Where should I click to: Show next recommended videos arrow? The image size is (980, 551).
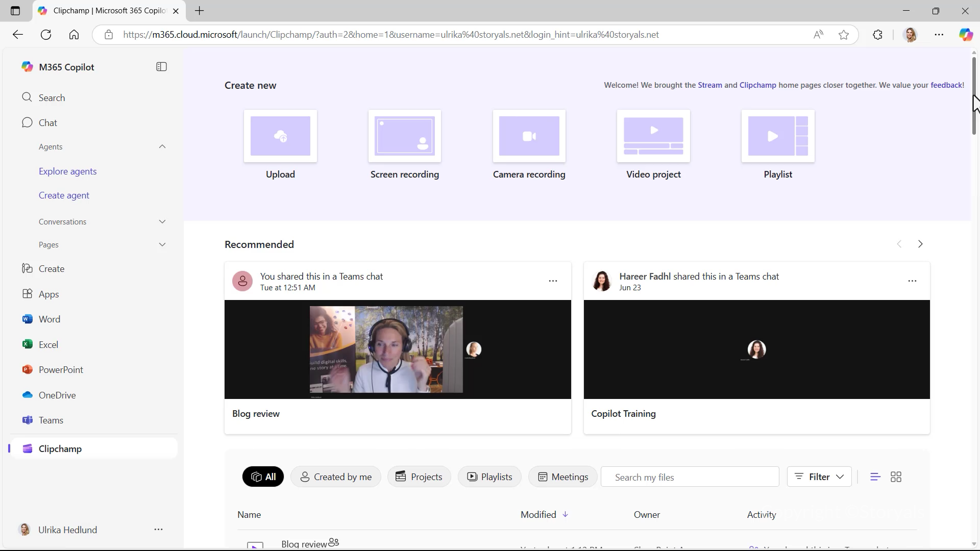coord(920,244)
